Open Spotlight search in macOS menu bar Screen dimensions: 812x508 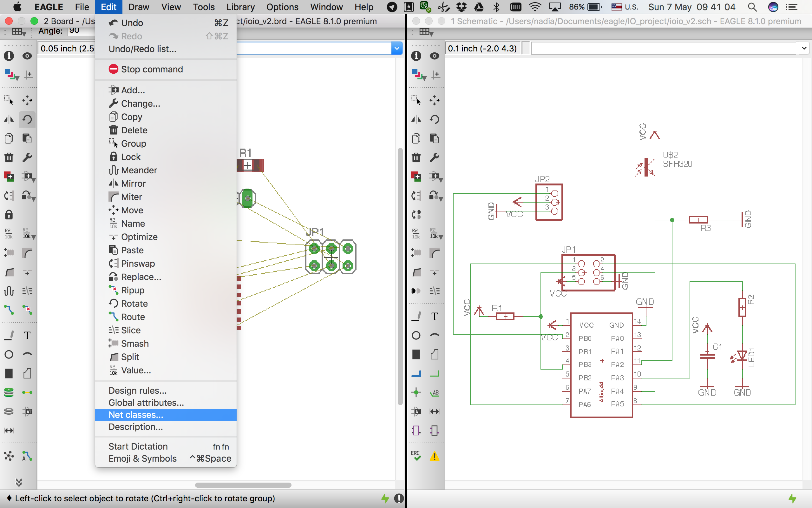click(752, 7)
